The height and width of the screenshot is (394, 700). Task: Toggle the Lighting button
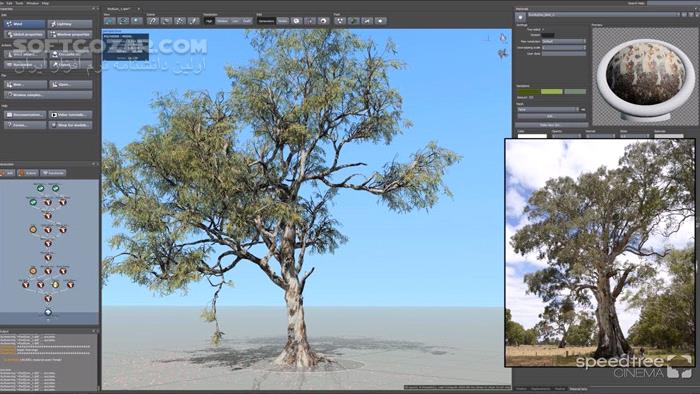tap(70, 24)
